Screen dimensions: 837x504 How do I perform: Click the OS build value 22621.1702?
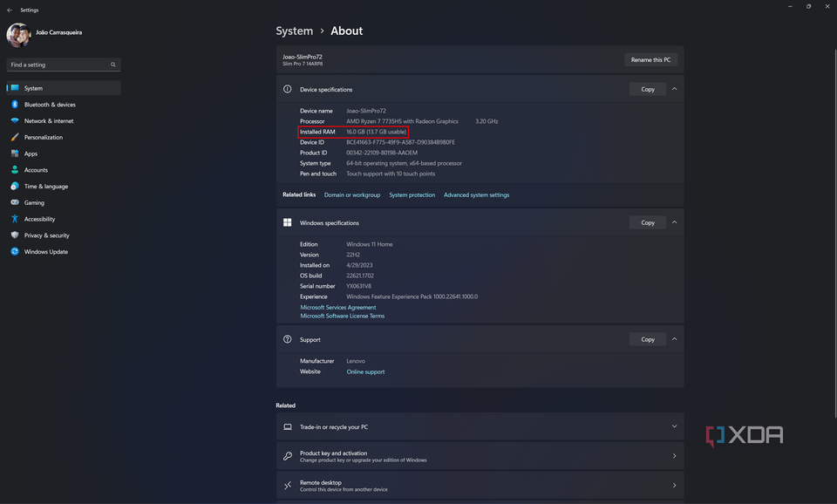[x=360, y=276]
